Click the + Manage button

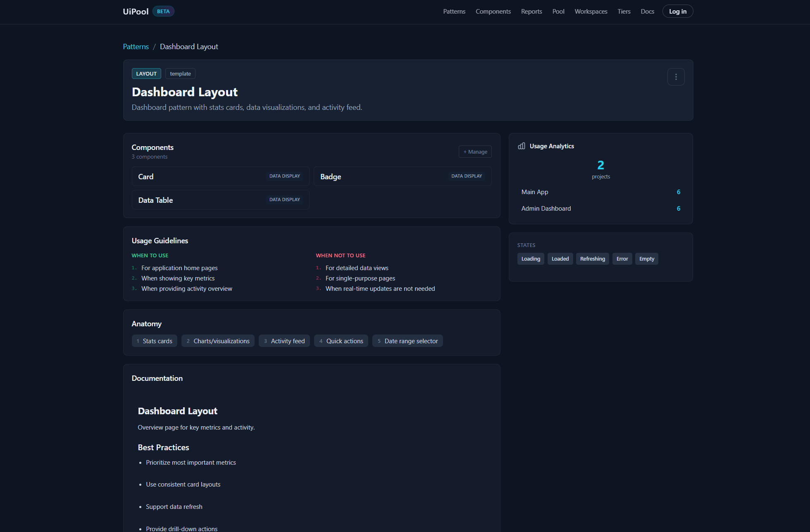pos(475,152)
